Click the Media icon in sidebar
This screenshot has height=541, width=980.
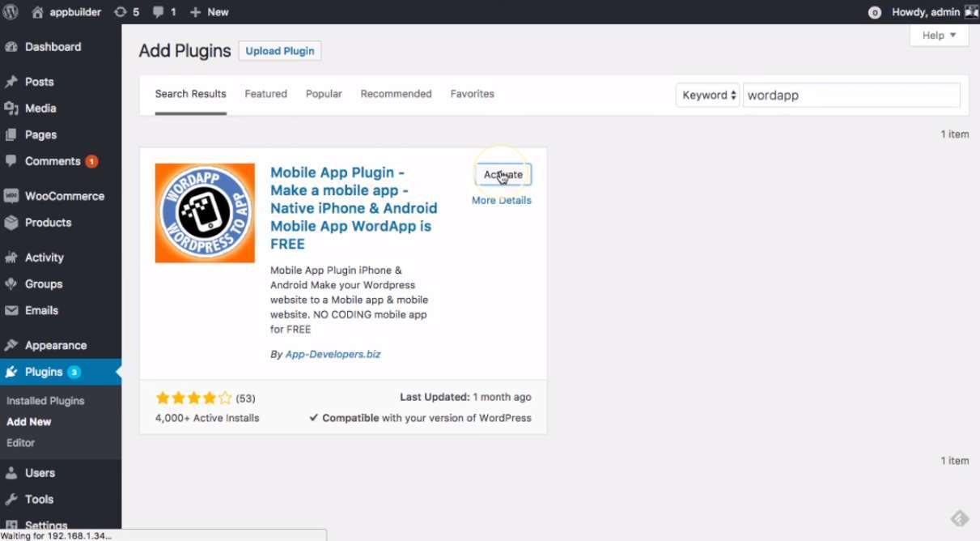pyautogui.click(x=11, y=109)
